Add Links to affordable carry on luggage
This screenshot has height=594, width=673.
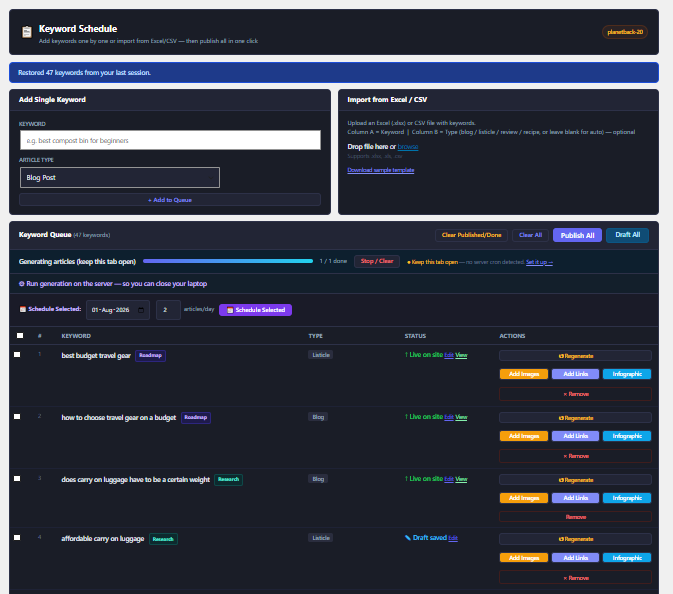(575, 558)
